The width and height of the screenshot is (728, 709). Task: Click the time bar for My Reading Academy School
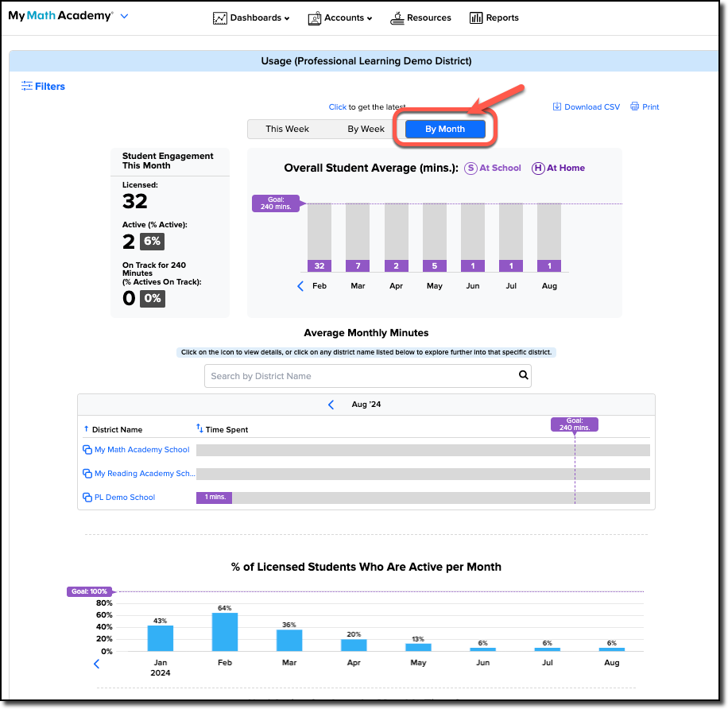coord(423,474)
